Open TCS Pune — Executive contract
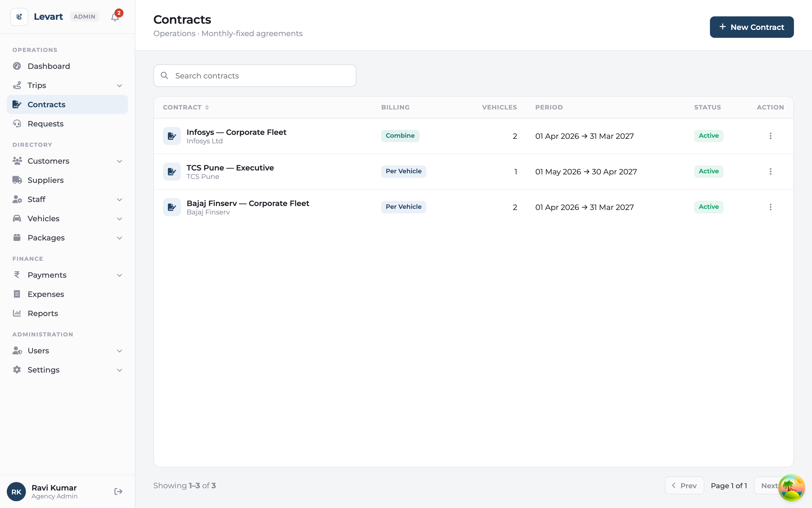The height and width of the screenshot is (508, 812). 230,168
